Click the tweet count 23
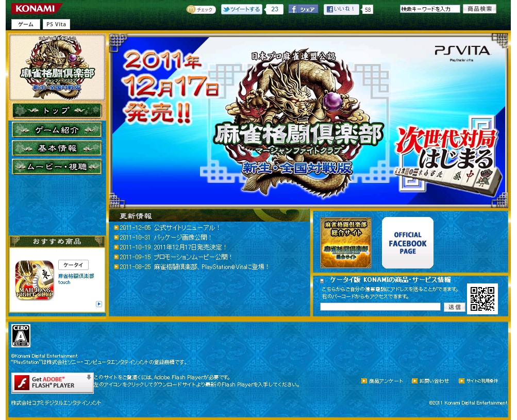The width and height of the screenshot is (517, 420). pyautogui.click(x=275, y=9)
